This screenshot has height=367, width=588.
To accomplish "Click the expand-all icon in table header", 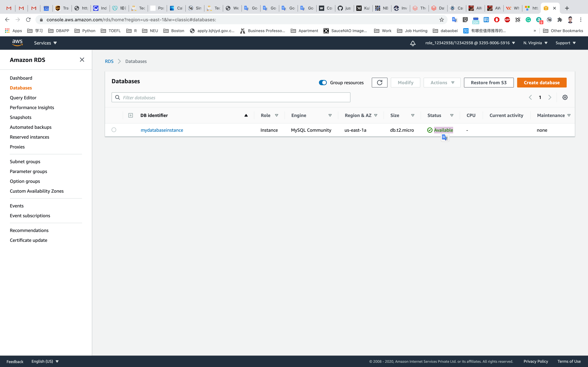I will tap(130, 115).
